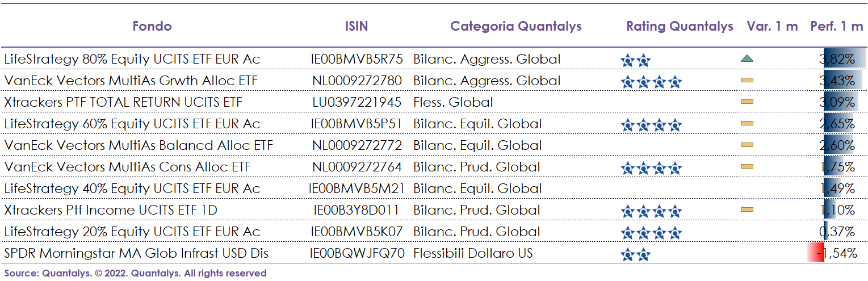The height and width of the screenshot is (281, 868).
Task: Click the two-star rating for SPDR Morningstar
Action: [x=635, y=255]
